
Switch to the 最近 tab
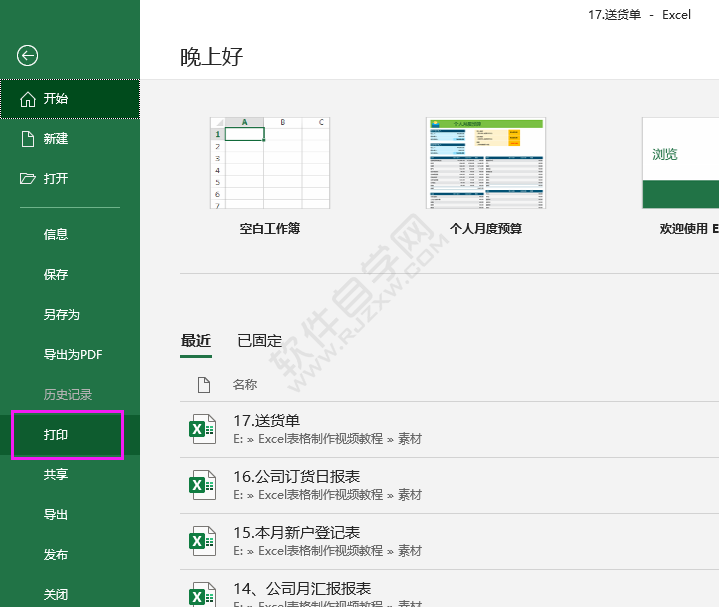196,341
